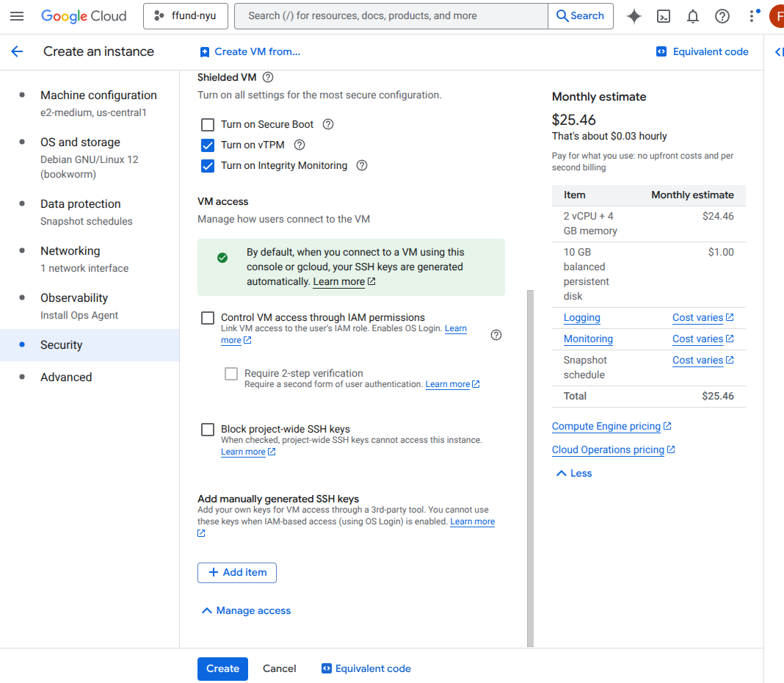Image resolution: width=784 pixels, height=683 pixels.
Task: Open the ffund-nyu project selector
Action: (x=186, y=16)
